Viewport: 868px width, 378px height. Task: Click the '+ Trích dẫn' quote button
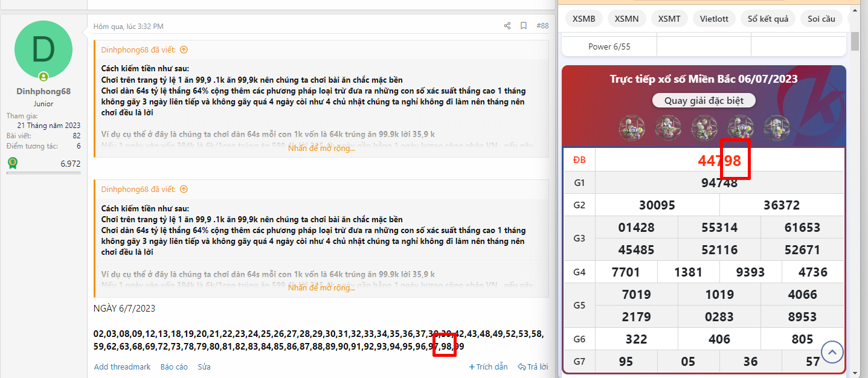point(488,367)
